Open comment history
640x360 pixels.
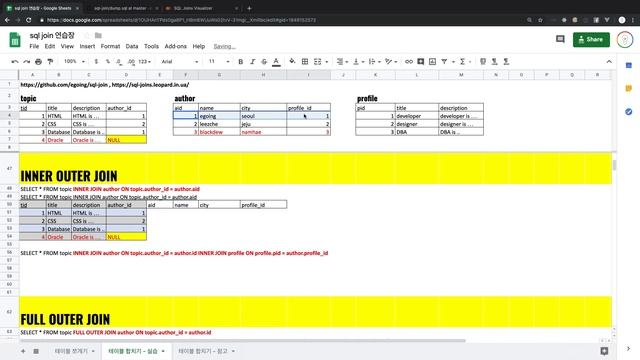[x=560, y=39]
